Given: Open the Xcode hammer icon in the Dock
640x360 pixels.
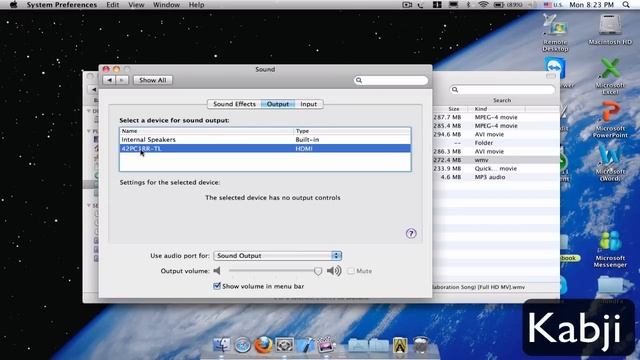Looking at the screenshot, I should click(x=305, y=345).
